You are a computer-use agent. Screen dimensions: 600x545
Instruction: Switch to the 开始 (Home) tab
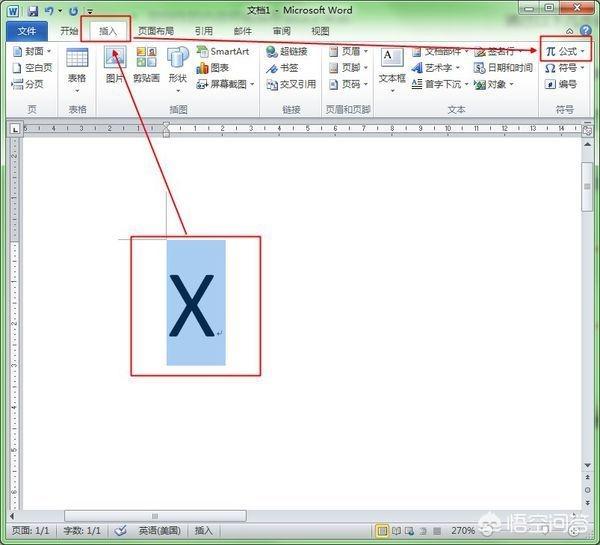(x=69, y=31)
